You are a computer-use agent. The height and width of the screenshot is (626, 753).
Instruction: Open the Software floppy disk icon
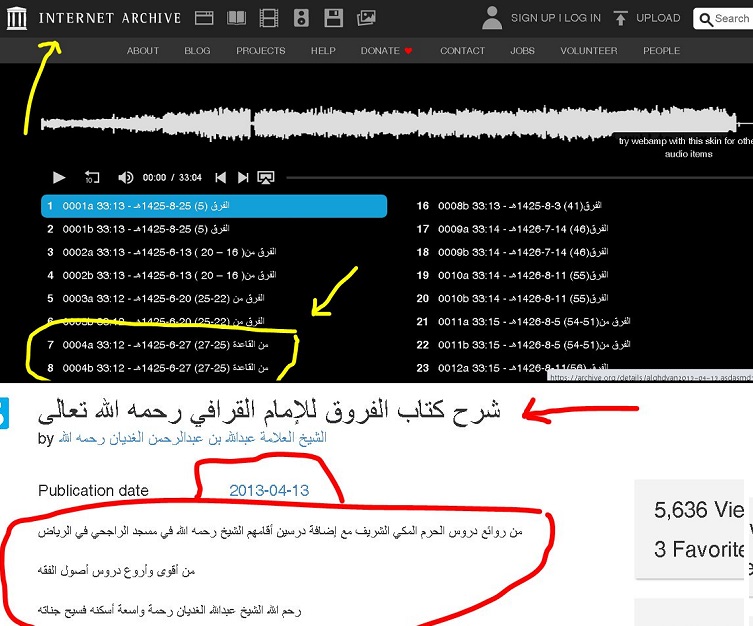pos(333,18)
